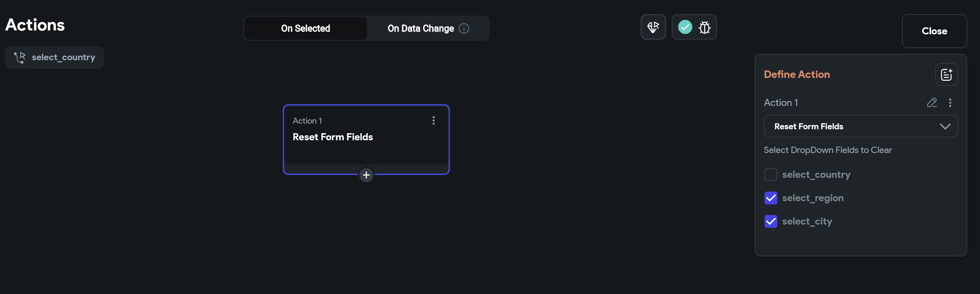The image size is (980, 294).
Task: Expand the action type dropdown chevron
Action: (945, 126)
